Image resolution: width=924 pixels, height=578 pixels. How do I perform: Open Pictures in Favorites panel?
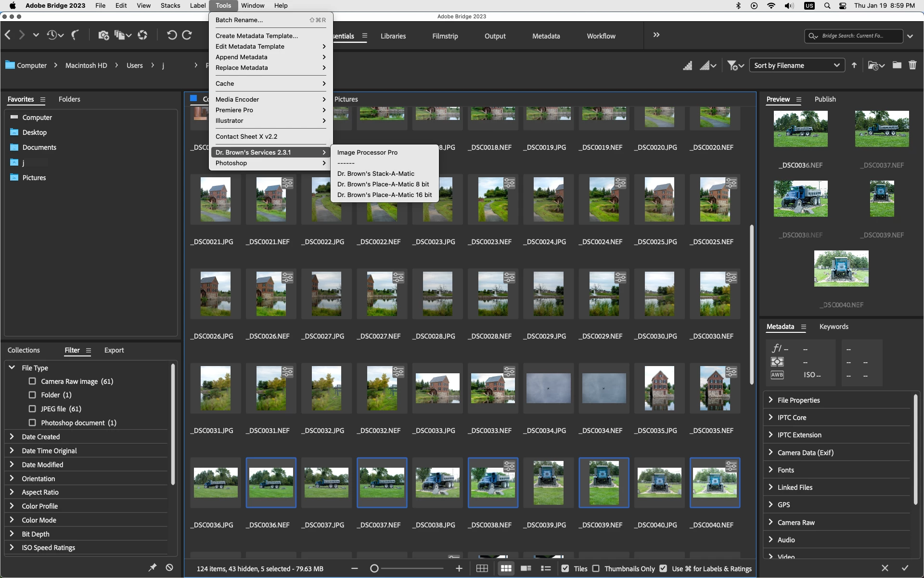pyautogui.click(x=34, y=178)
